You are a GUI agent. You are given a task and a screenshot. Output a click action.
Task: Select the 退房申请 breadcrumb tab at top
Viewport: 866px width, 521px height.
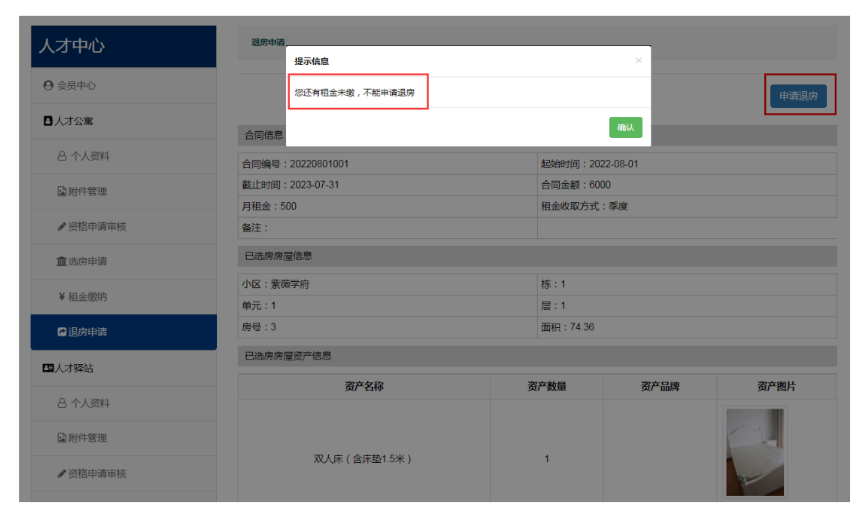point(267,43)
